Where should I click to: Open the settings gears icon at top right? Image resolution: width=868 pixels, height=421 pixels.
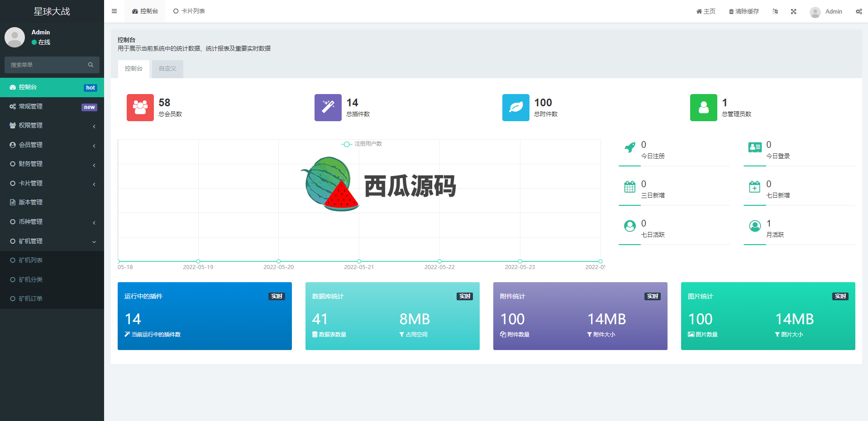pos(858,12)
